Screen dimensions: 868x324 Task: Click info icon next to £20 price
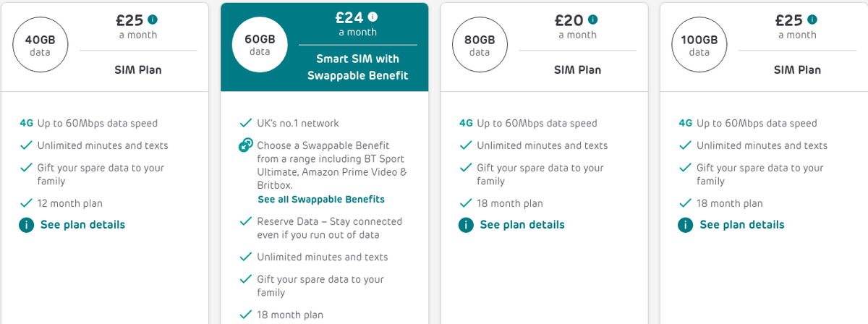coord(593,20)
